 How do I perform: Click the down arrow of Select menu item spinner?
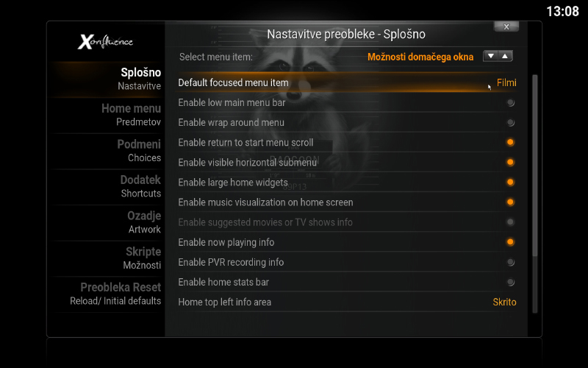490,56
